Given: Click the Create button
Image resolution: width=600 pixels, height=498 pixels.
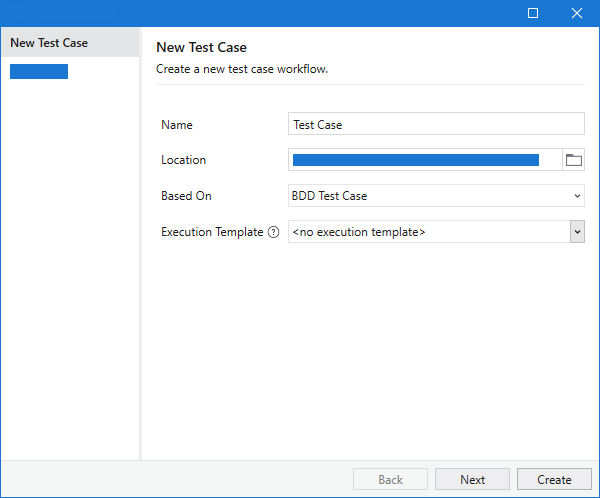Looking at the screenshot, I should pos(554,480).
